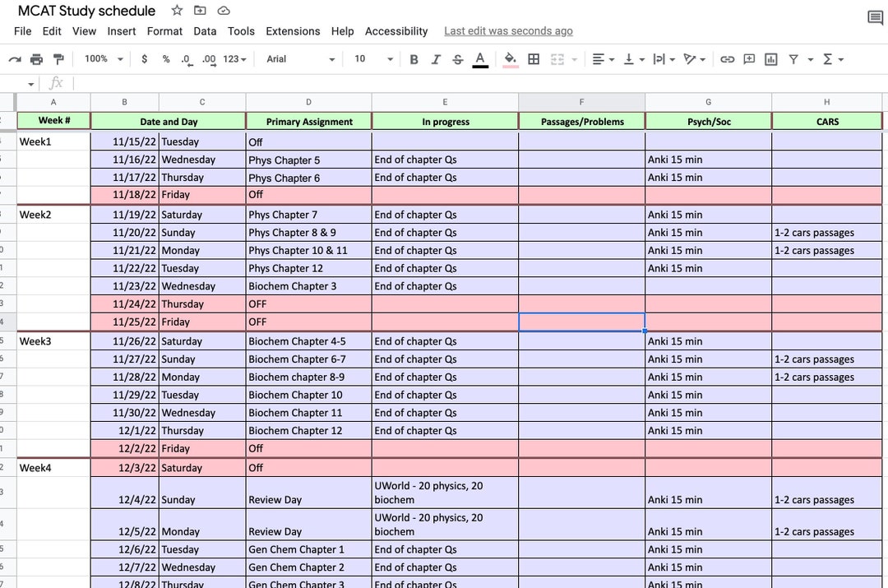Format selected cell as percent

click(164, 58)
